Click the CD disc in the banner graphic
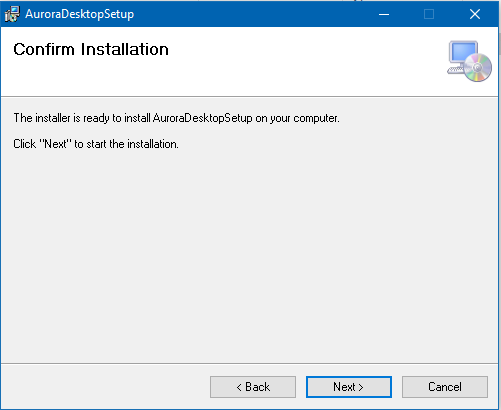The image size is (501, 410). point(477,67)
